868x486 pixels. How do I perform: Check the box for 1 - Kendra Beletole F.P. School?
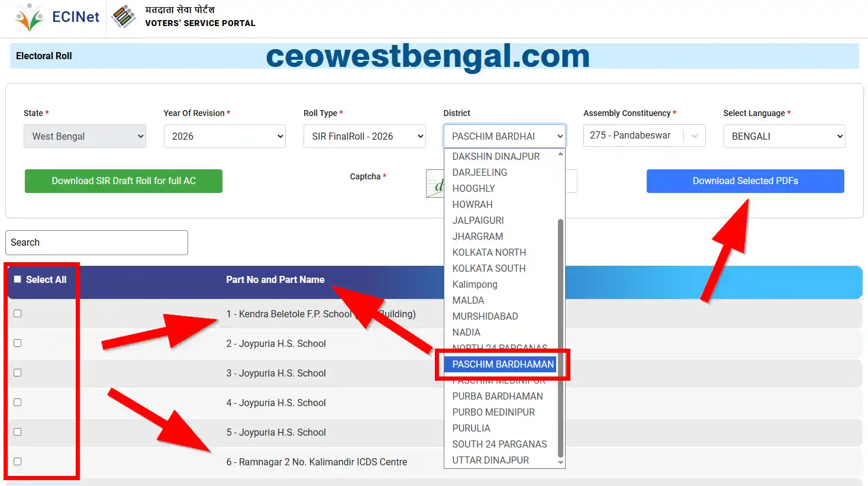(x=18, y=314)
